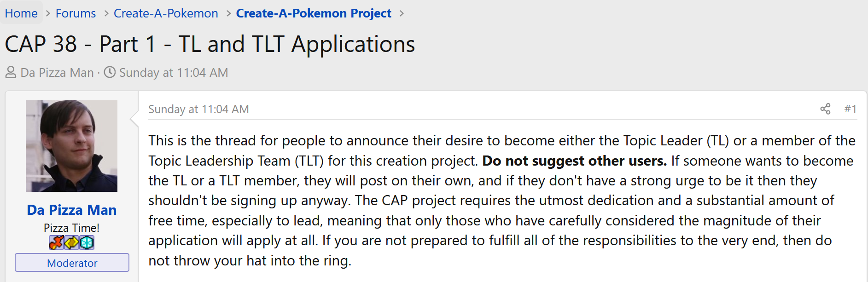Click the user silhouette icon beside thread author
The height and width of the screenshot is (282, 868).
click(11, 73)
